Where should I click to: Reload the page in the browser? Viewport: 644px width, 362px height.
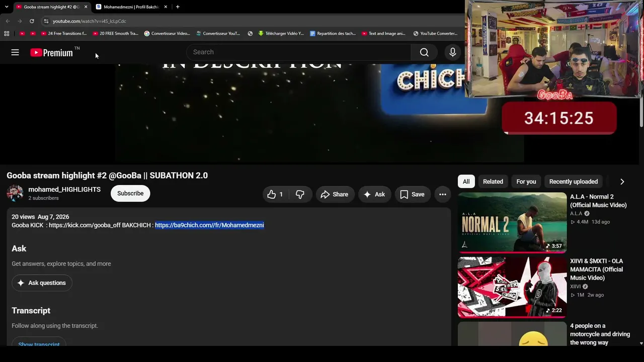pyautogui.click(x=32, y=21)
